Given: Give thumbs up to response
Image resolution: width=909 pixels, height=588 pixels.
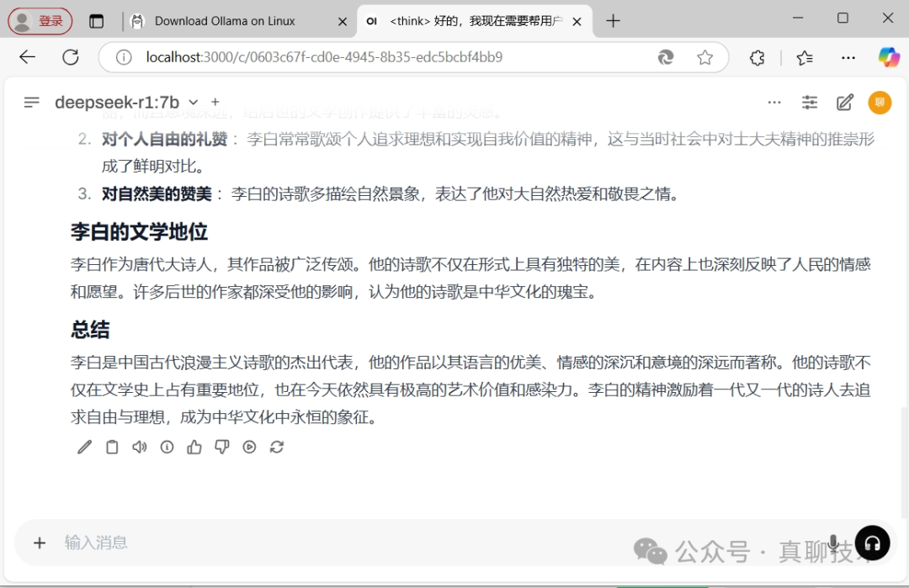Looking at the screenshot, I should [194, 447].
